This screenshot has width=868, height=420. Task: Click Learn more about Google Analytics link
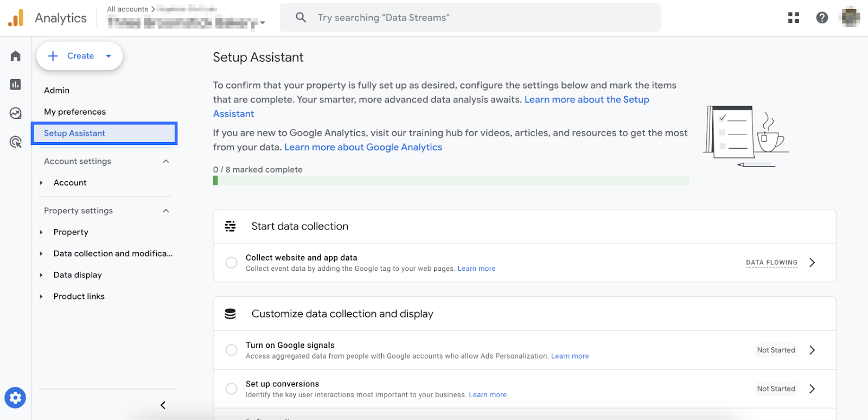363,147
